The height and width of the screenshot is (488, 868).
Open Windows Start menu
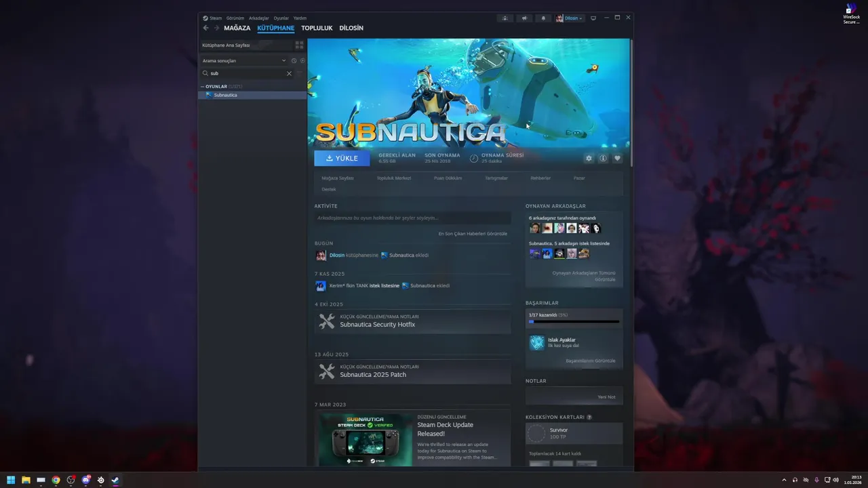tap(11, 480)
